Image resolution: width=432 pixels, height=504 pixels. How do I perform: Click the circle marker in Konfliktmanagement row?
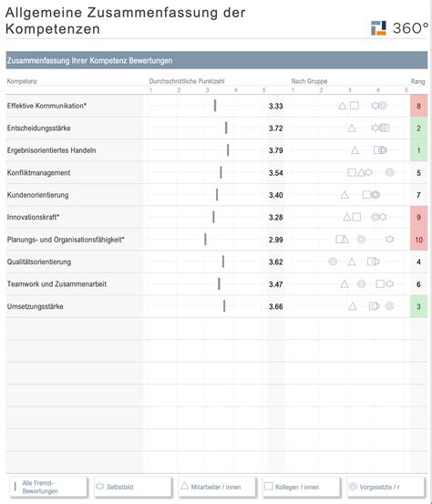click(389, 172)
